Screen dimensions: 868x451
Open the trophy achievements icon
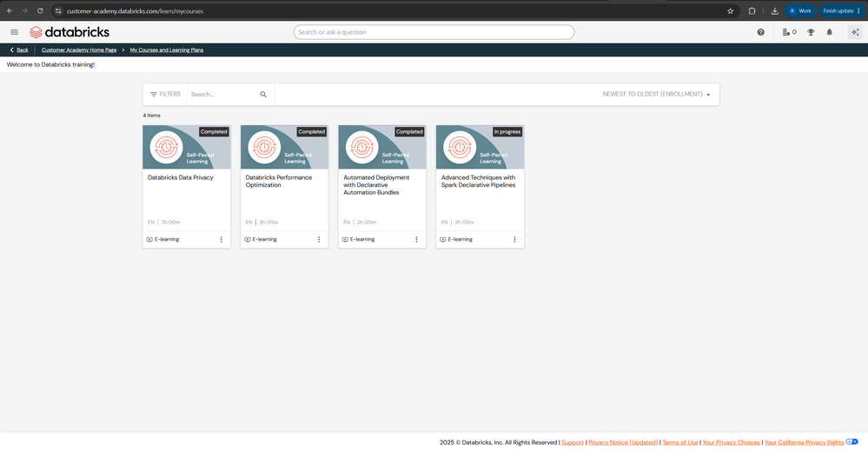(x=811, y=32)
